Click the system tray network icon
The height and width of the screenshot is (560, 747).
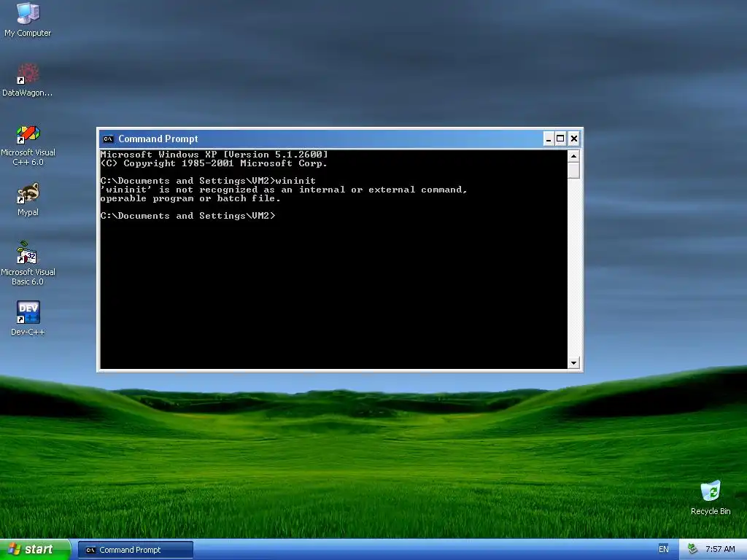click(x=692, y=550)
